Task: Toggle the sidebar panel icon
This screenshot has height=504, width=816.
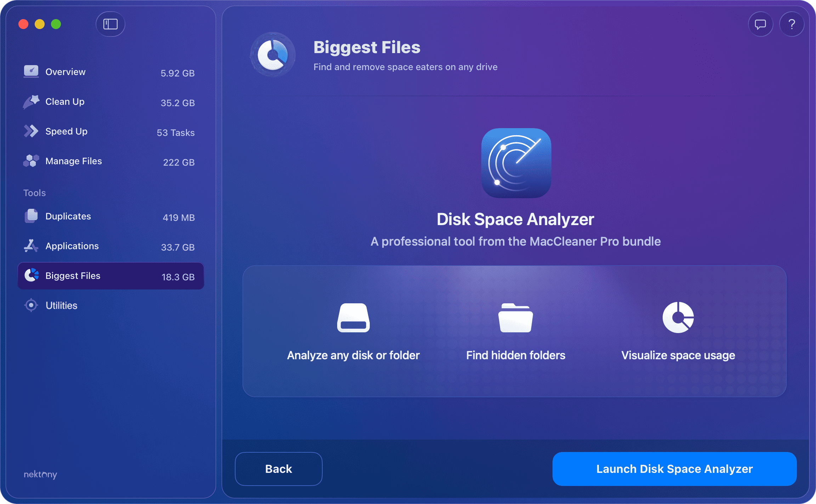Action: [110, 24]
